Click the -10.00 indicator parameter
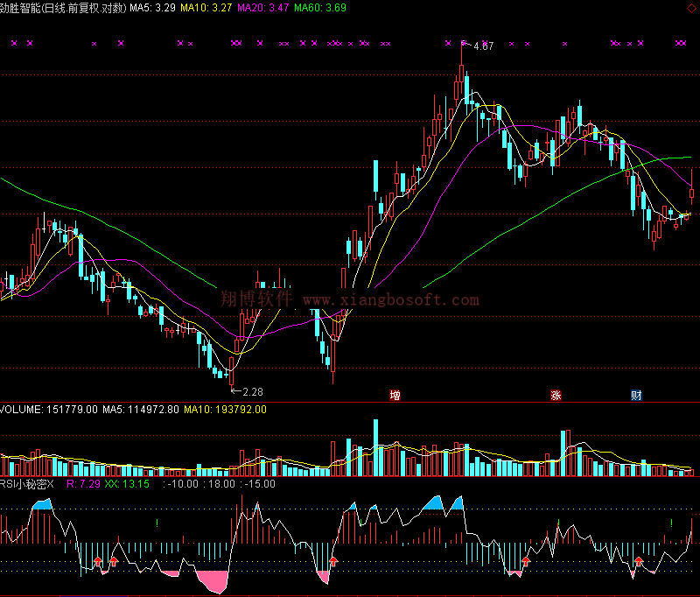The height and width of the screenshot is (597, 700). (x=183, y=484)
